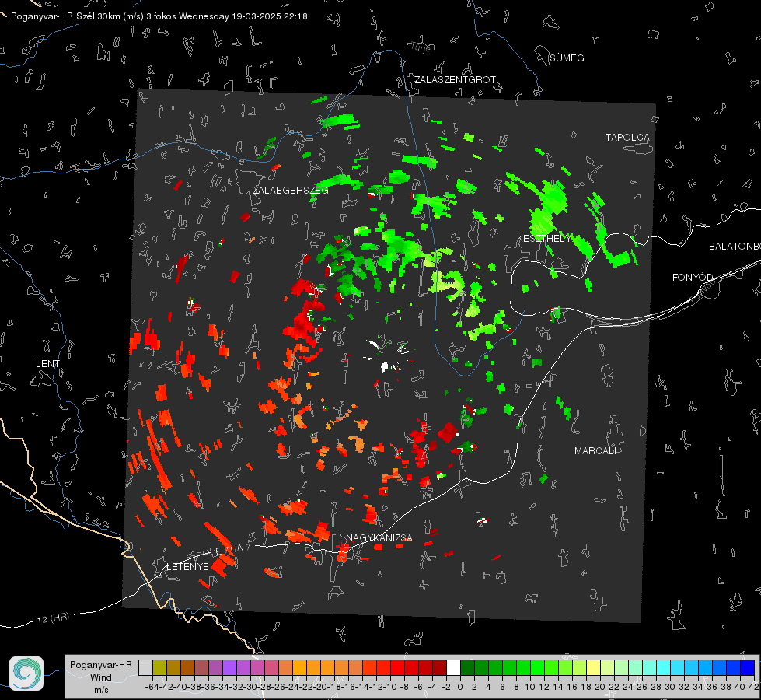Click the 12 (HR) road label
761x700 pixels.
[x=53, y=618]
